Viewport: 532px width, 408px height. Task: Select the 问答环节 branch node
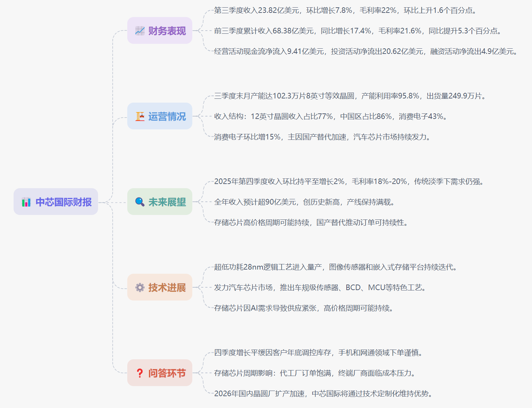[x=167, y=373]
